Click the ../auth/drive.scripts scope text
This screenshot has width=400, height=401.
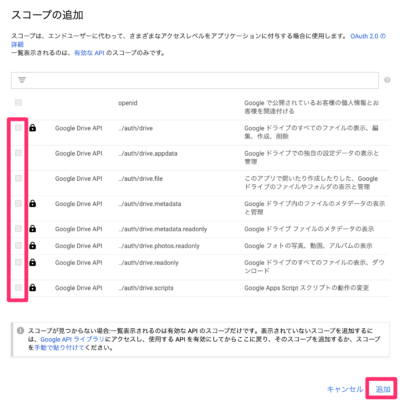pos(146,288)
